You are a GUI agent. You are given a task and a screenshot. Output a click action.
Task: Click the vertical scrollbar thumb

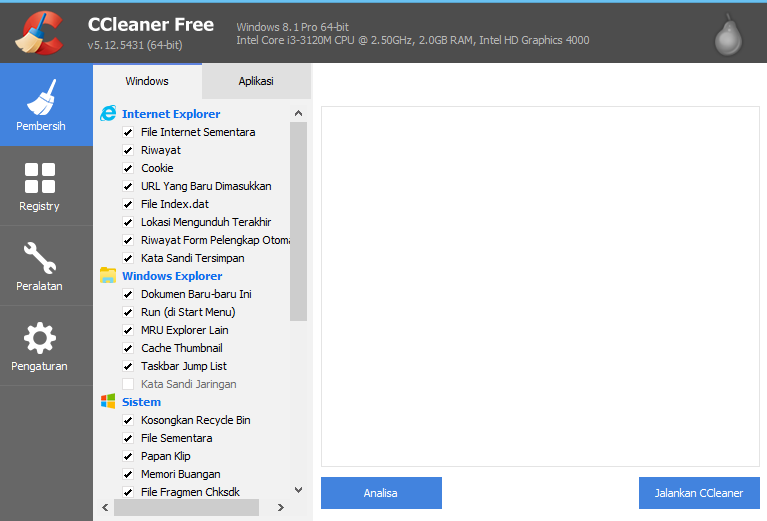(298, 221)
